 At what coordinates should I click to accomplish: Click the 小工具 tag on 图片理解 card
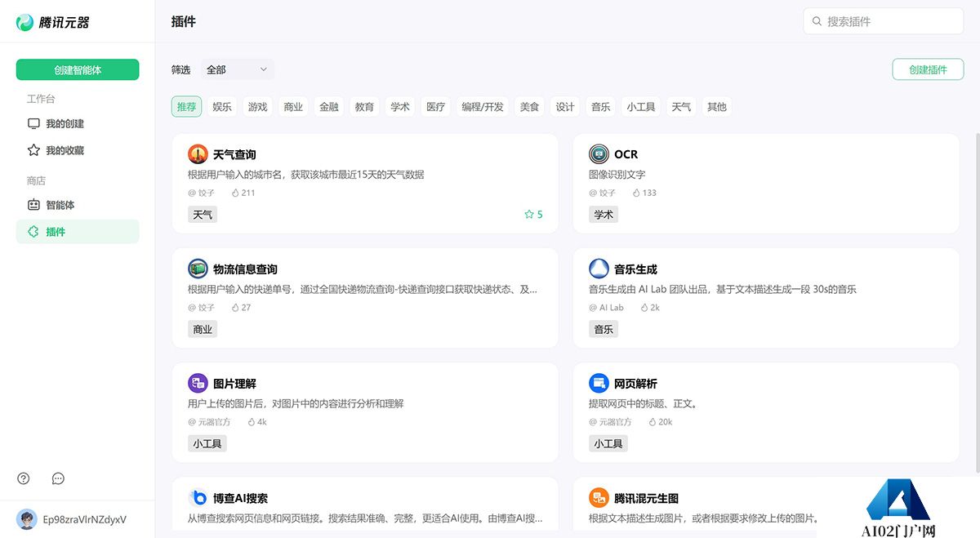click(x=207, y=443)
